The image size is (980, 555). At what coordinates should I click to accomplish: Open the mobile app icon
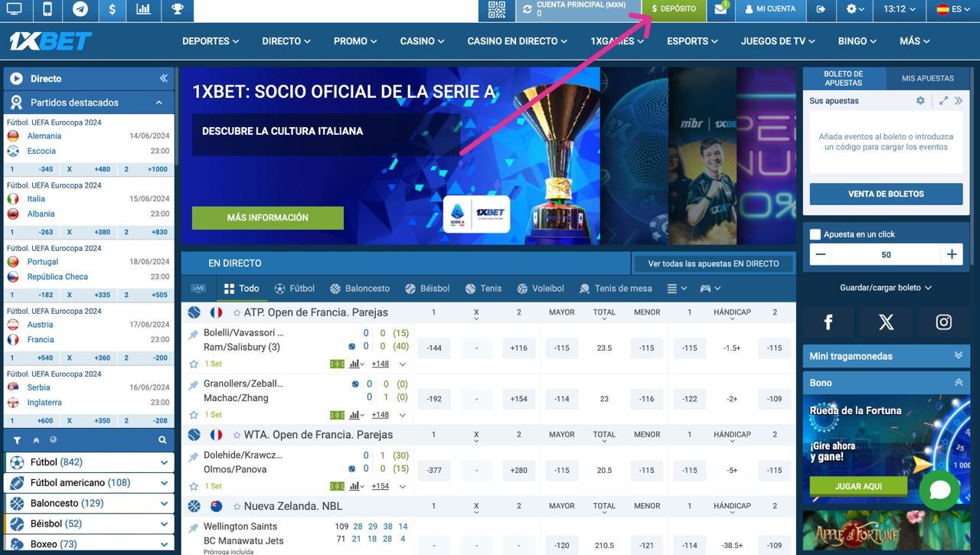coord(47,10)
